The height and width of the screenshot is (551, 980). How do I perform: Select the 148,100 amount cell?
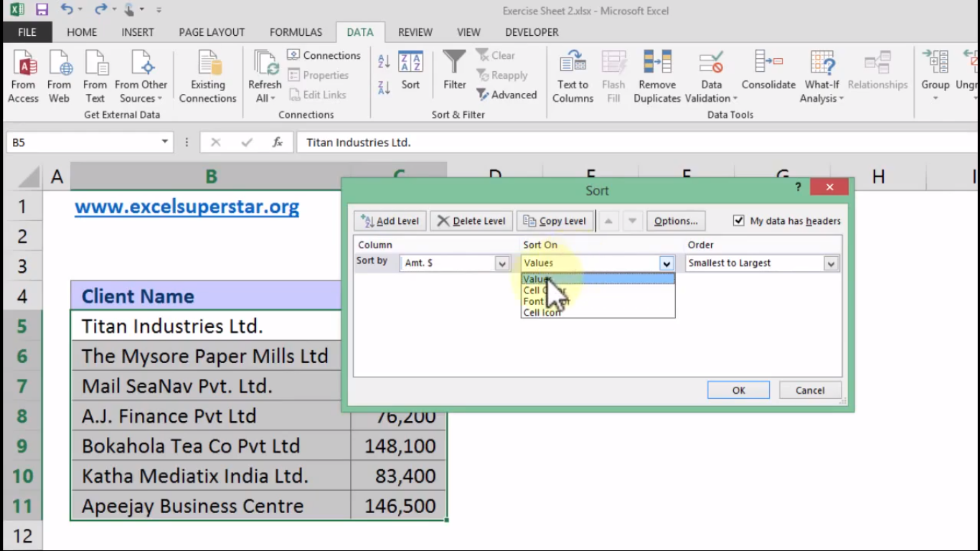399,446
